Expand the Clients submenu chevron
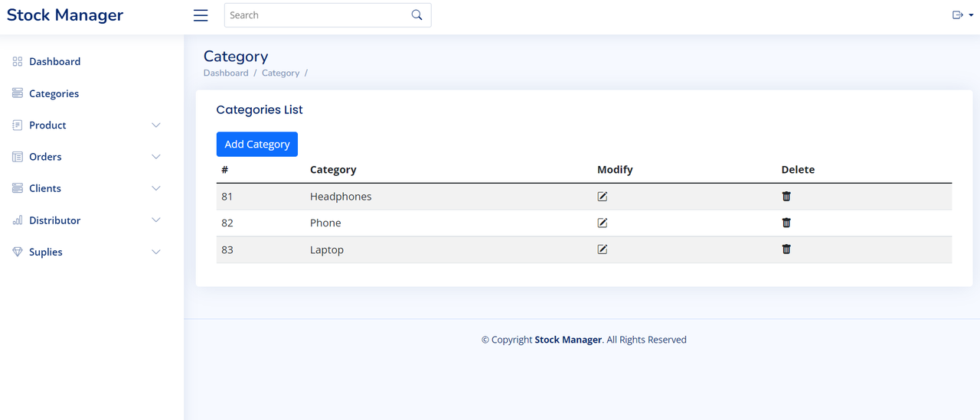The height and width of the screenshot is (420, 980). click(156, 188)
